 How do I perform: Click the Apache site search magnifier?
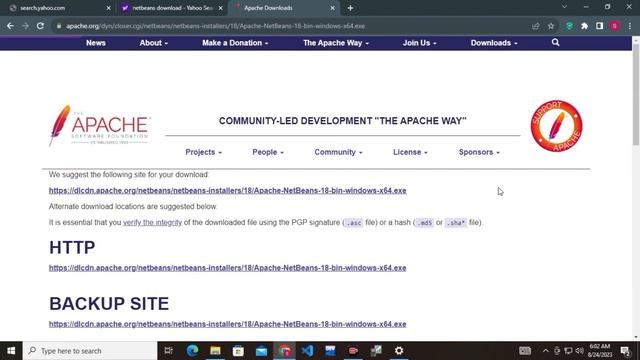[556, 42]
